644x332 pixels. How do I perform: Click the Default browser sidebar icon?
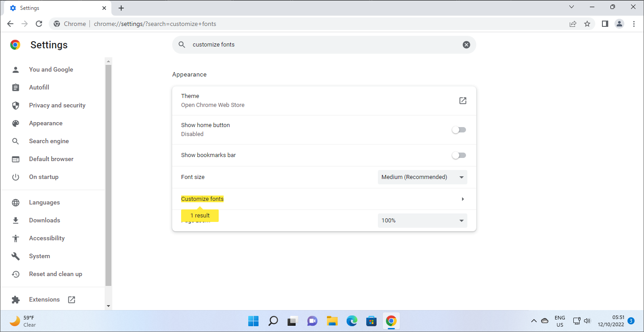coord(16,159)
